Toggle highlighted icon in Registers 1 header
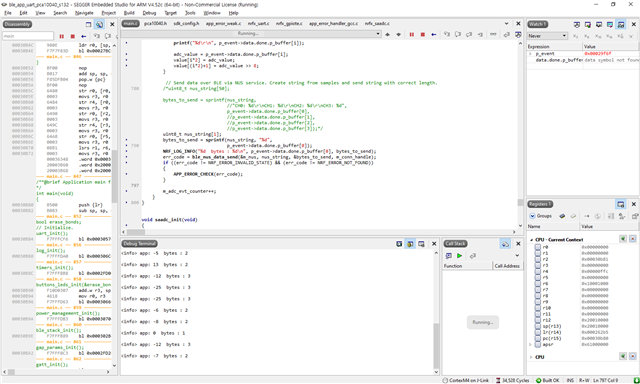The image size is (640, 384). [x=620, y=204]
